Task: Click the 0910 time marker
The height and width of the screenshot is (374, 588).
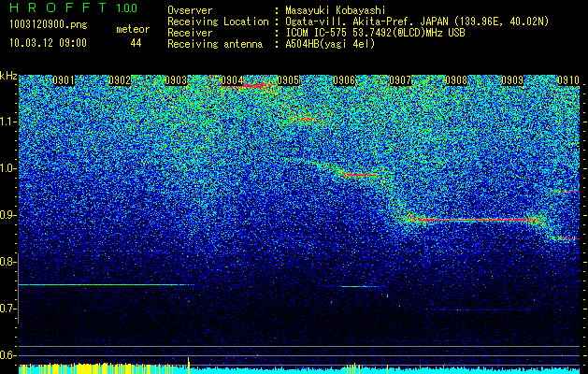Action: coord(568,80)
